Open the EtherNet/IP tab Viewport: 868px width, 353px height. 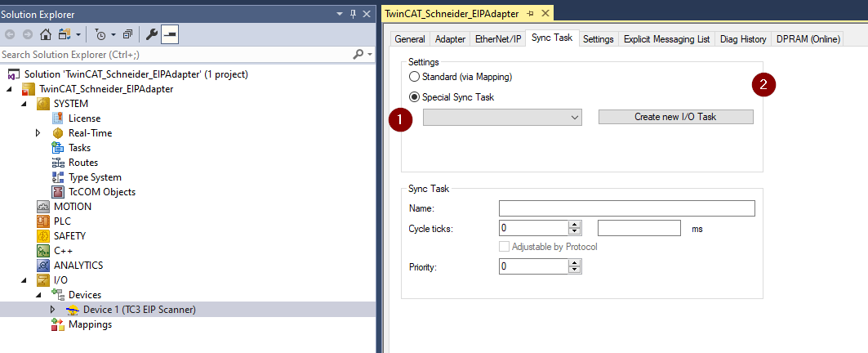498,38
